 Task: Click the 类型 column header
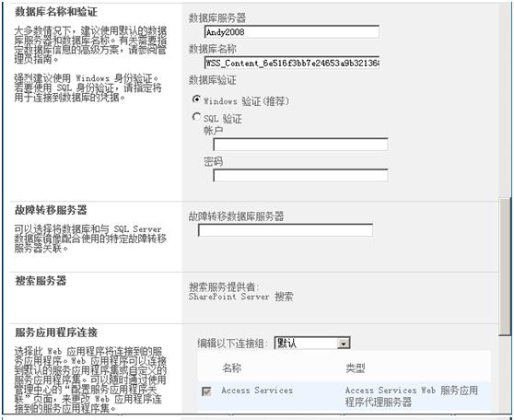355,367
